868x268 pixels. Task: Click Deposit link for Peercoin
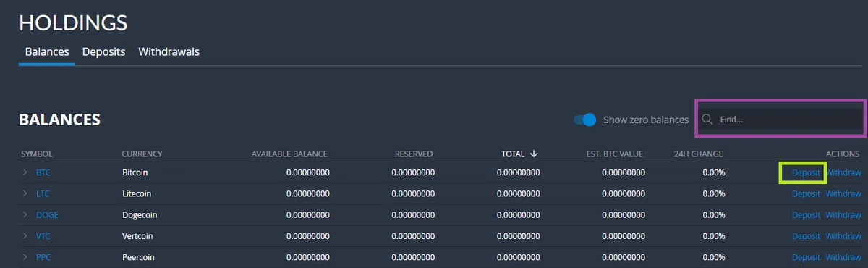806,256
